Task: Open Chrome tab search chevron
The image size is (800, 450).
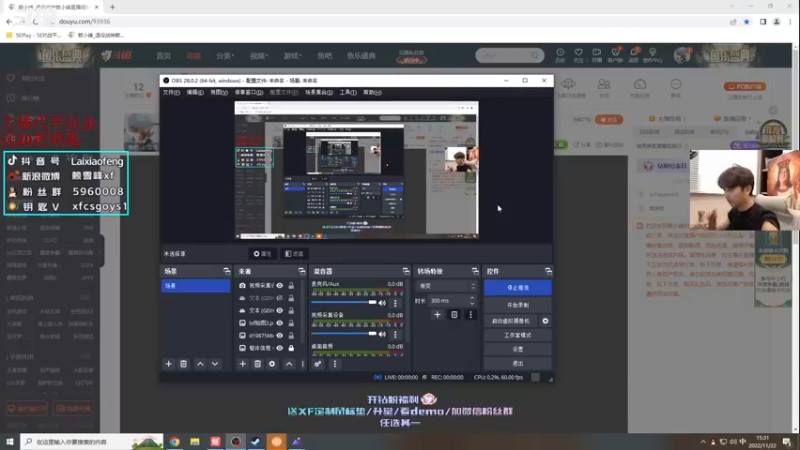Action: coord(732,7)
